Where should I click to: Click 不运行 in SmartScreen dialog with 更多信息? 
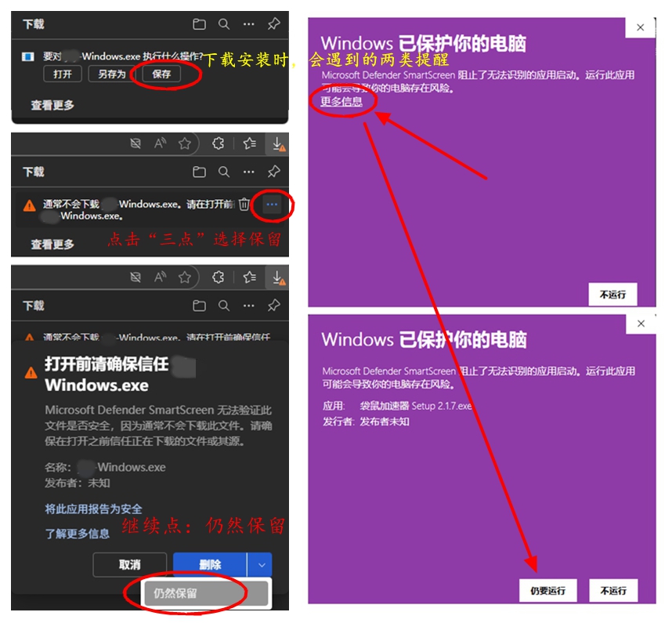[612, 294]
